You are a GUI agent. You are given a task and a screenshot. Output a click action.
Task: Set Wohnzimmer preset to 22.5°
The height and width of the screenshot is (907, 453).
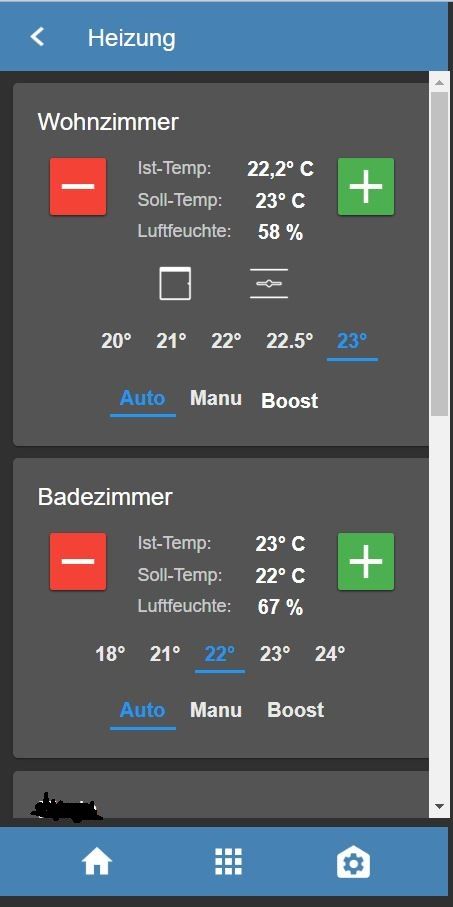tap(289, 341)
